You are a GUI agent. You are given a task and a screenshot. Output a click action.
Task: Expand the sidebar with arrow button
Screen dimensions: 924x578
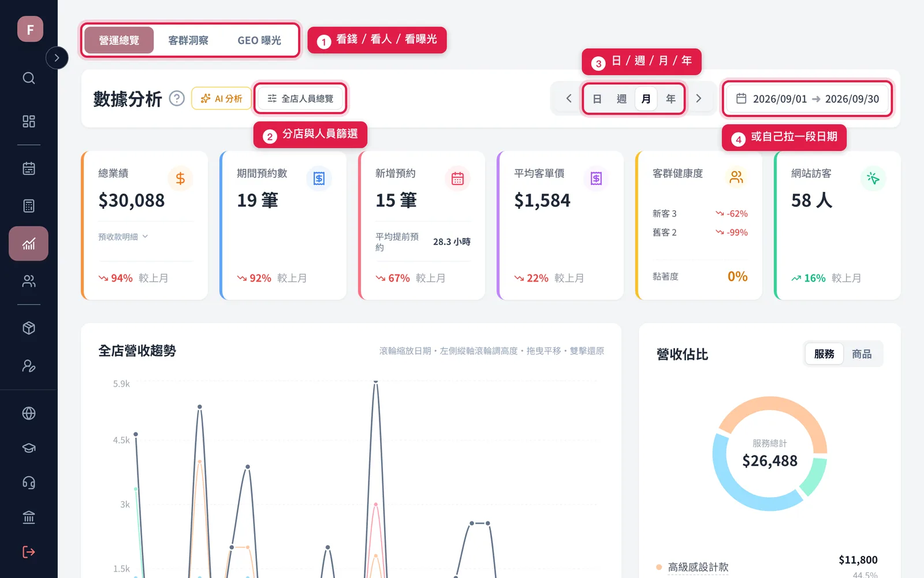pyautogui.click(x=57, y=58)
